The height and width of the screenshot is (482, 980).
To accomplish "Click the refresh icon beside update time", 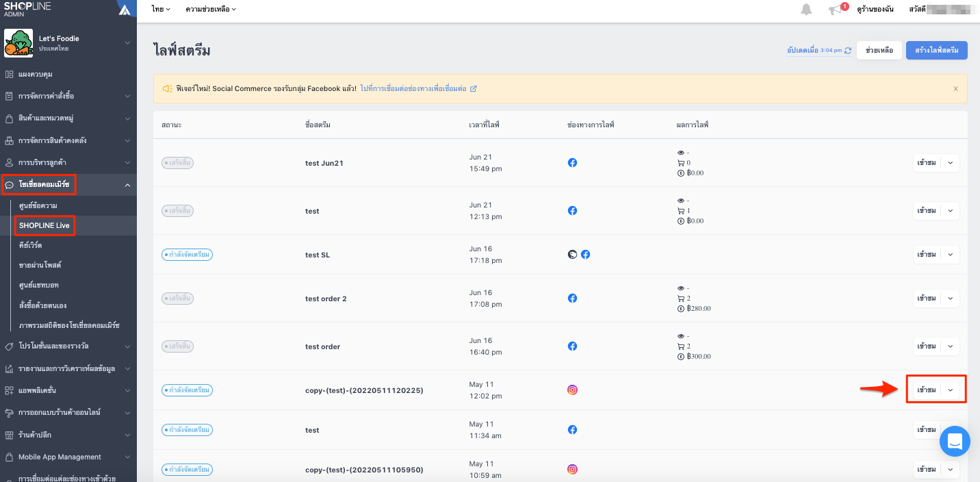I will [x=848, y=51].
